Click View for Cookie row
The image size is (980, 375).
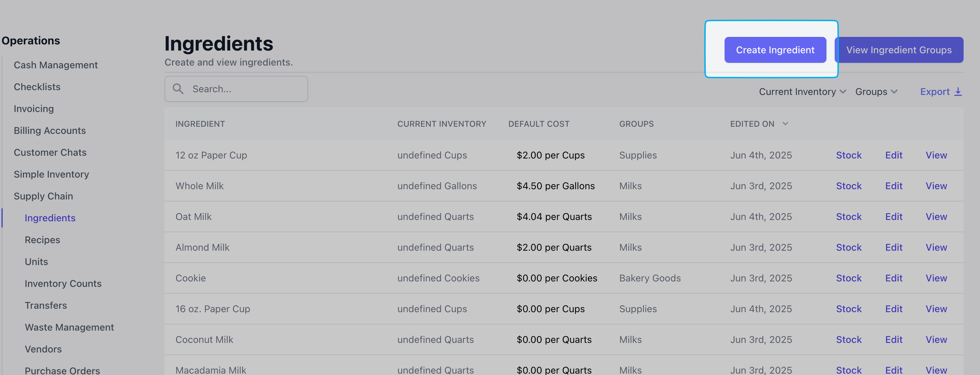tap(936, 278)
